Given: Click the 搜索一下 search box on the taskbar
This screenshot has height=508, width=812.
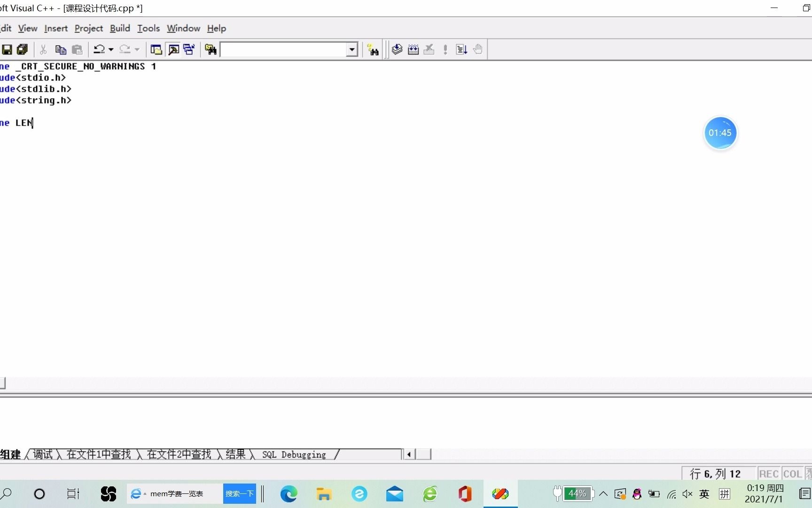Looking at the screenshot, I should click(x=239, y=494).
